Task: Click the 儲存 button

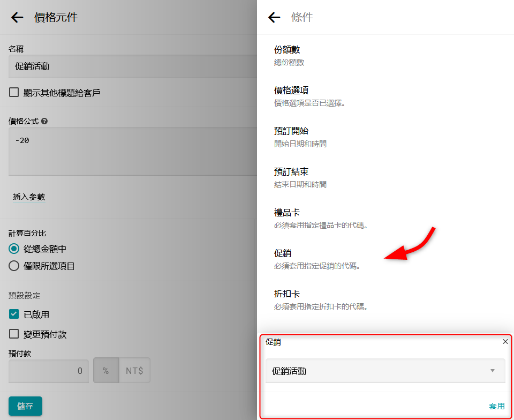Action: [25, 406]
